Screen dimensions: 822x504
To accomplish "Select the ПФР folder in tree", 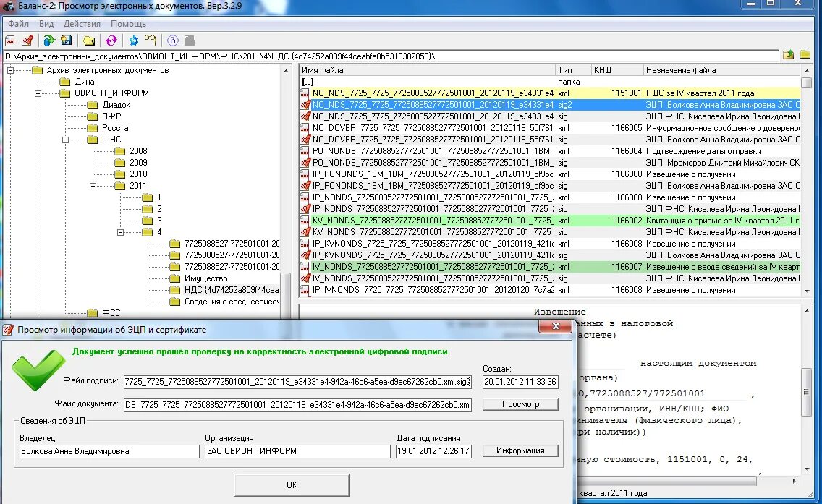I will (x=111, y=116).
